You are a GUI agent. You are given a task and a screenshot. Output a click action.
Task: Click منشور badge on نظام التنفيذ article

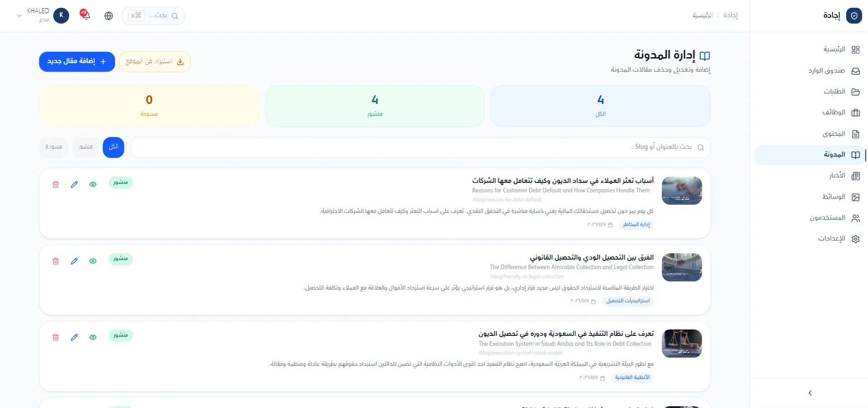tap(121, 335)
